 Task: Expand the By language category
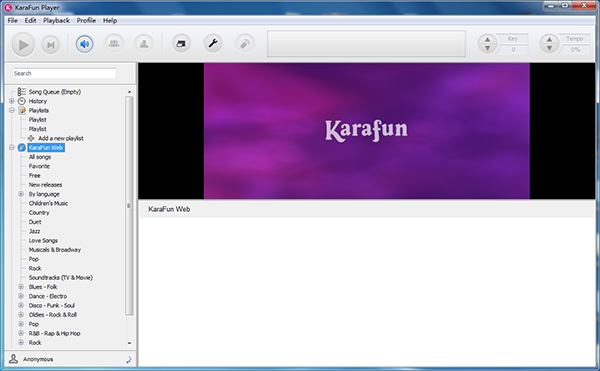pos(21,194)
